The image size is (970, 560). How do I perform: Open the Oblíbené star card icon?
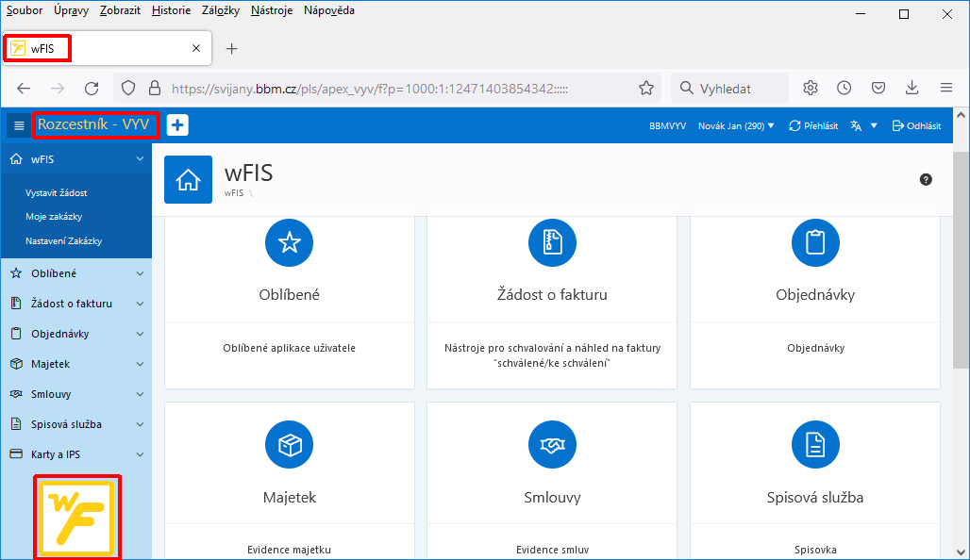pyautogui.click(x=289, y=243)
